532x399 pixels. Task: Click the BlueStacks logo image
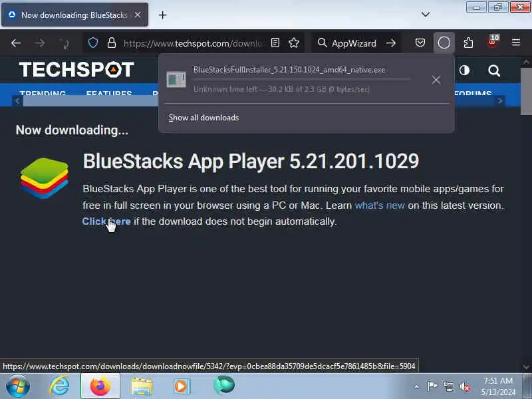[45, 178]
